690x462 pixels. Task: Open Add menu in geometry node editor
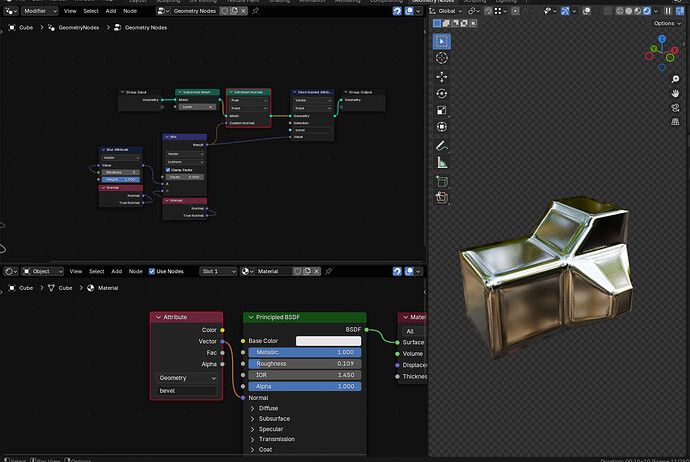111,11
